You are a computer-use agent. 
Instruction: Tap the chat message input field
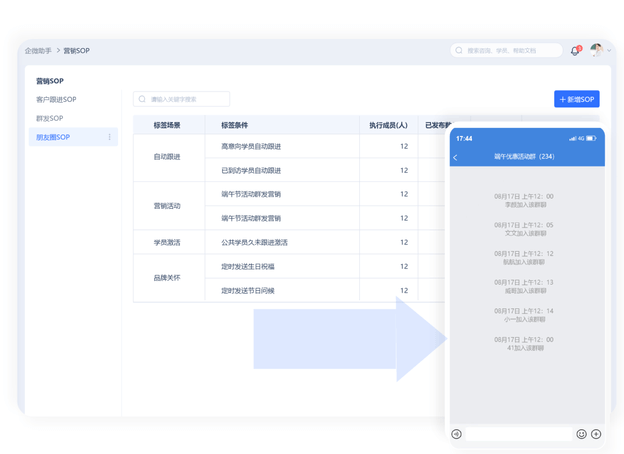pyautogui.click(x=518, y=434)
